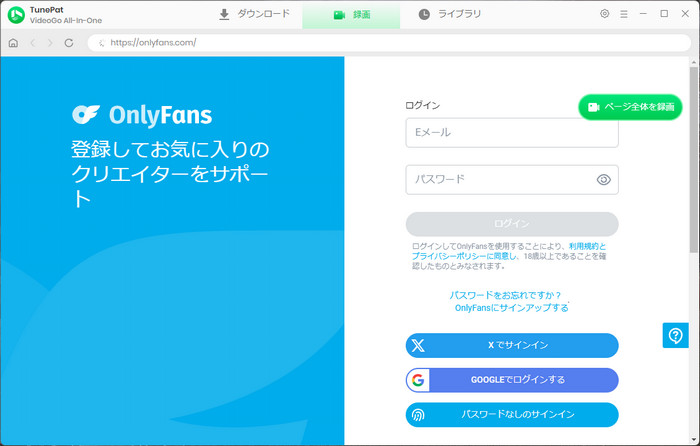Click パスワードなしのサインイン button

512,414
